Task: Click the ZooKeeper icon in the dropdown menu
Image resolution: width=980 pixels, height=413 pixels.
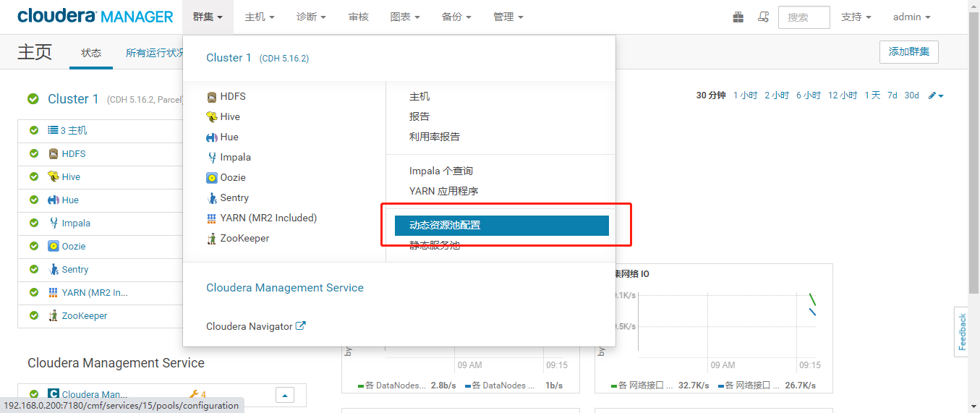Action: click(212, 239)
